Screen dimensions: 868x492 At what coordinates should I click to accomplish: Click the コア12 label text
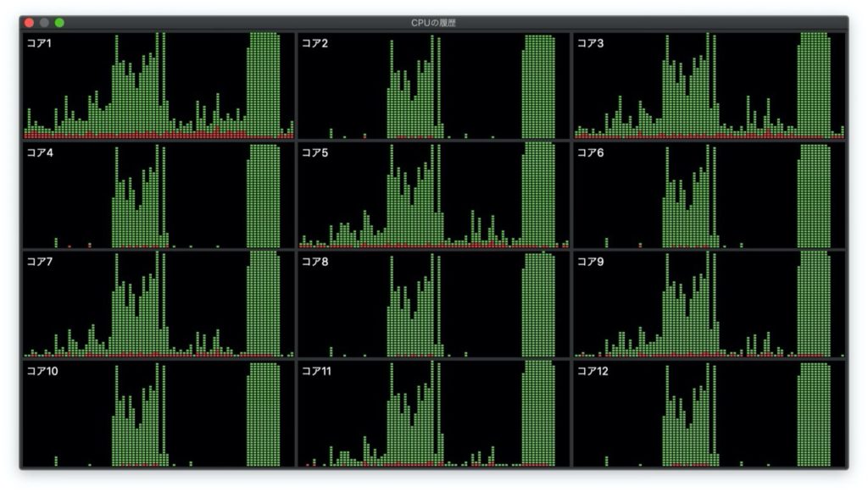pos(593,371)
